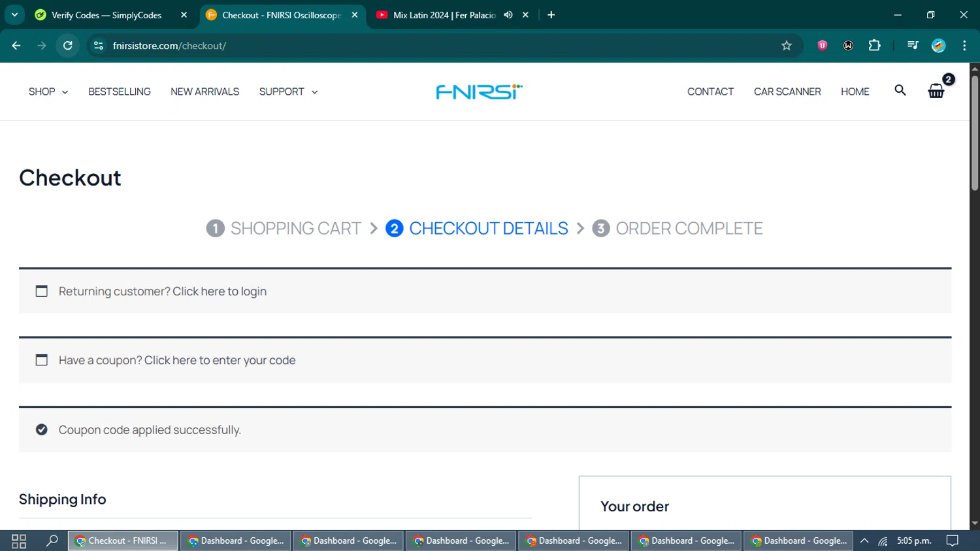Close the Mix Latin 2024 tab
Image resolution: width=980 pixels, height=551 pixels.
pos(526,15)
